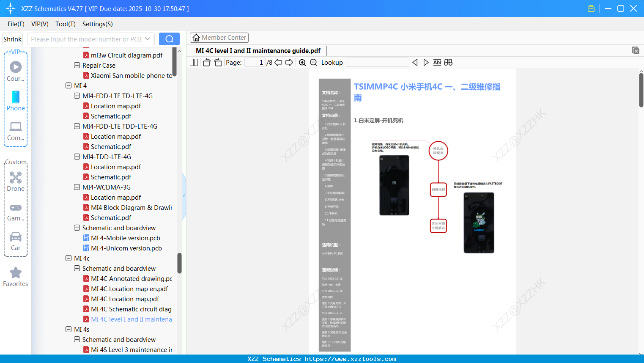Viewport: 644px width, 363px height.
Task: Collapse the Repair Case folder
Action: coord(77,65)
